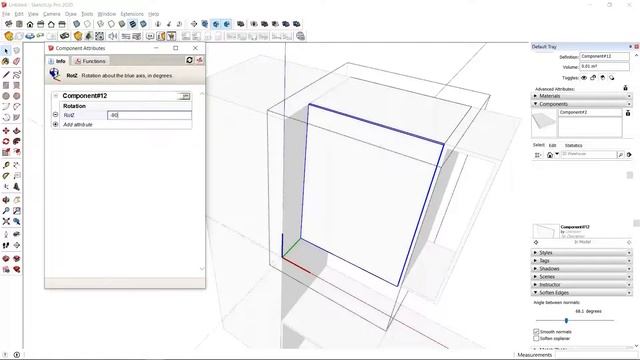Pick the Follow Me tool
The width and height of the screenshot is (640, 360).
pyautogui.click(x=16, y=141)
